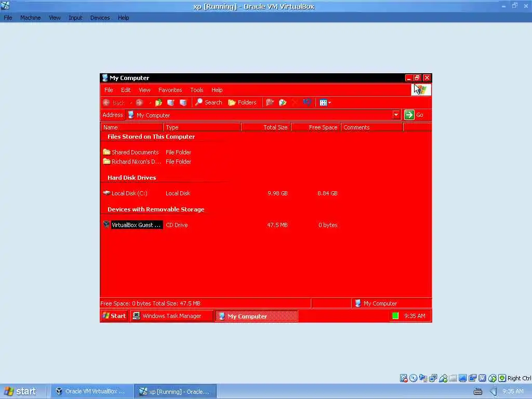
Task: Click the "Files Stored on This Computer" heading
Action: 151,137
